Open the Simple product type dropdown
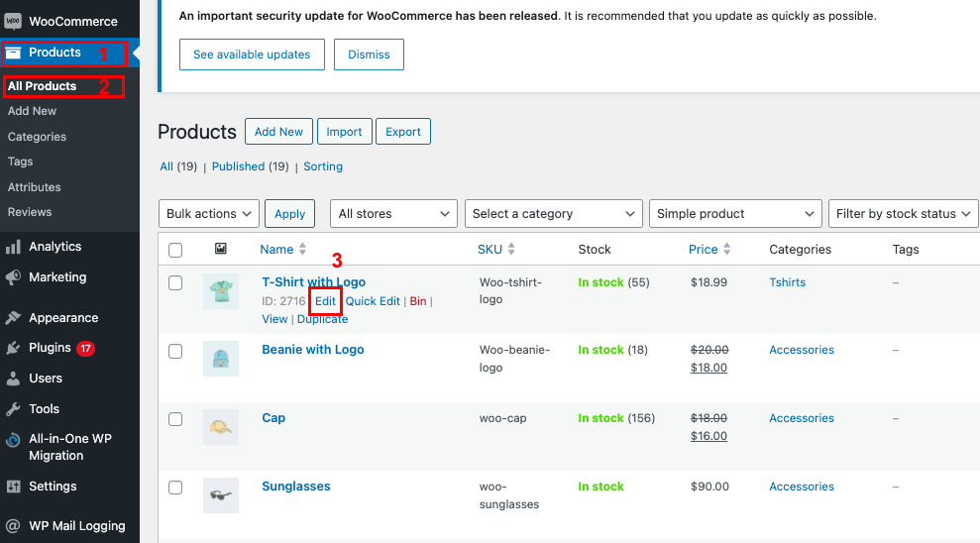980x543 pixels. (735, 214)
